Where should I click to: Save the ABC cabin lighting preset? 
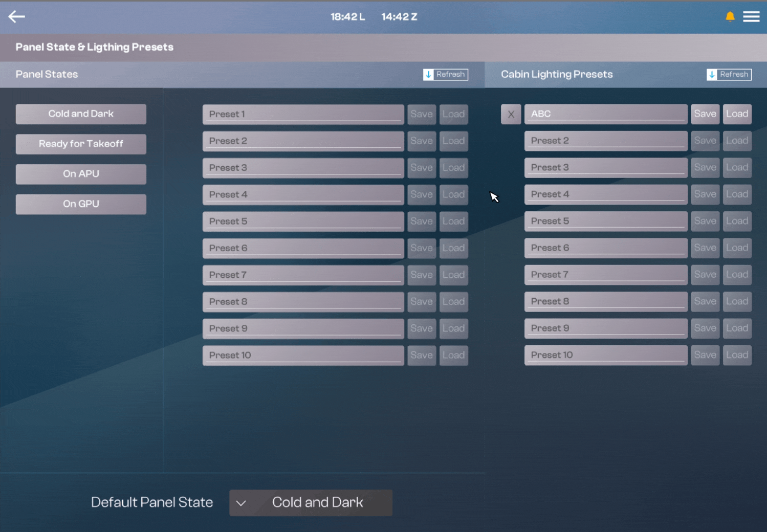(x=705, y=114)
